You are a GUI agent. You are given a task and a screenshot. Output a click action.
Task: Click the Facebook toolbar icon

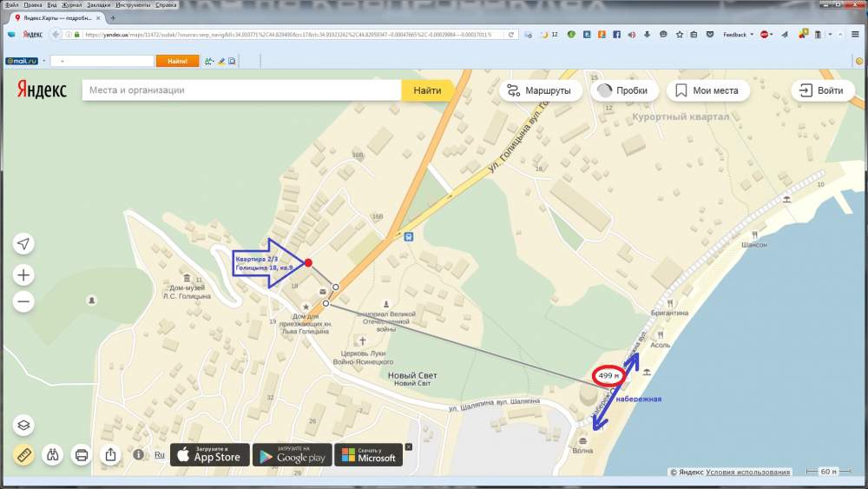pos(616,35)
